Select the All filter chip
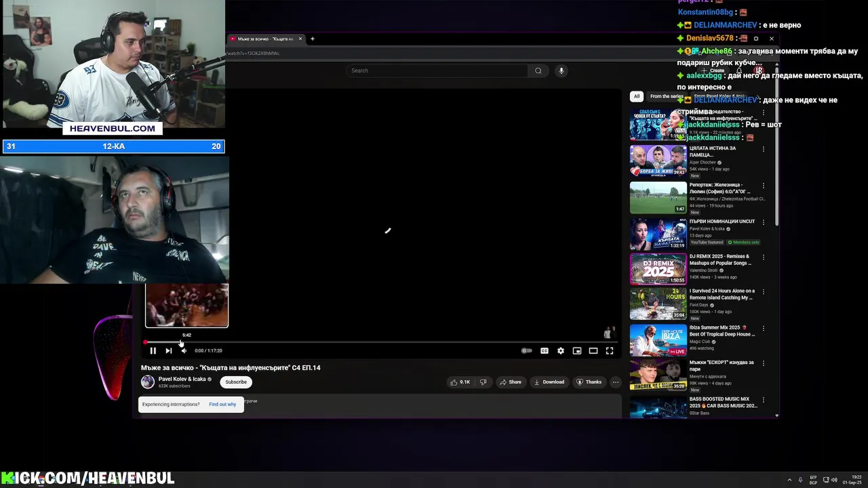Image resolution: width=868 pixels, height=488 pixels. click(636, 96)
